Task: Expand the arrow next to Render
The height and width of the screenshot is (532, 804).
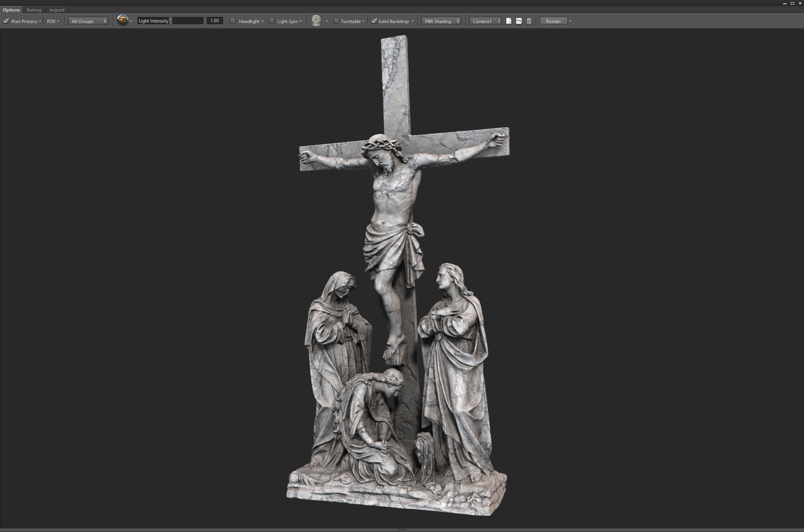Action: point(570,21)
